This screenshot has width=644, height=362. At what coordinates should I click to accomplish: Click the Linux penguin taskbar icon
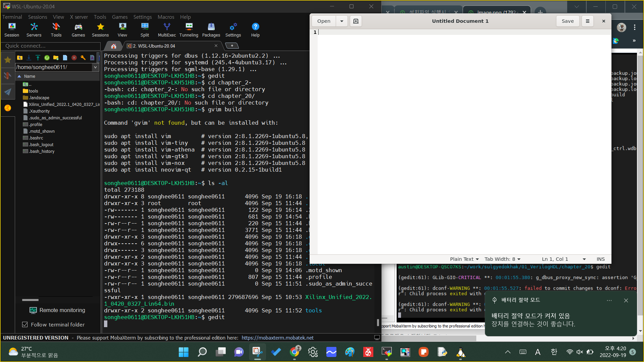(461, 352)
